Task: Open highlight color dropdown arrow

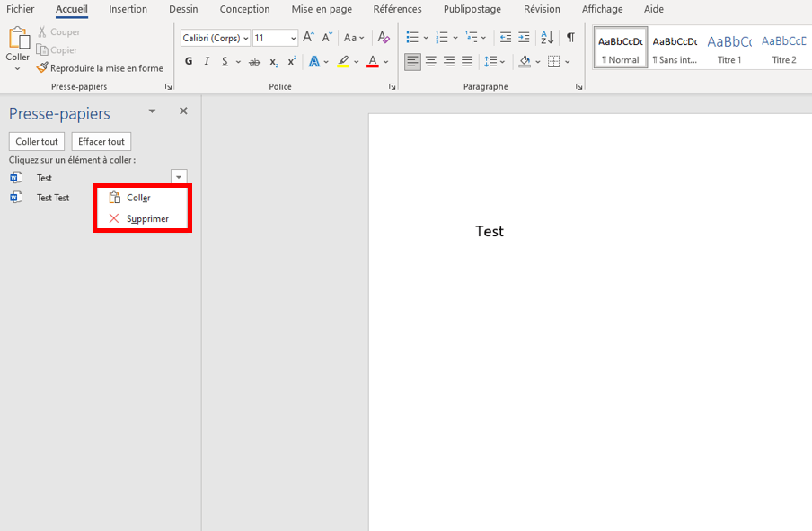Action: [x=357, y=62]
